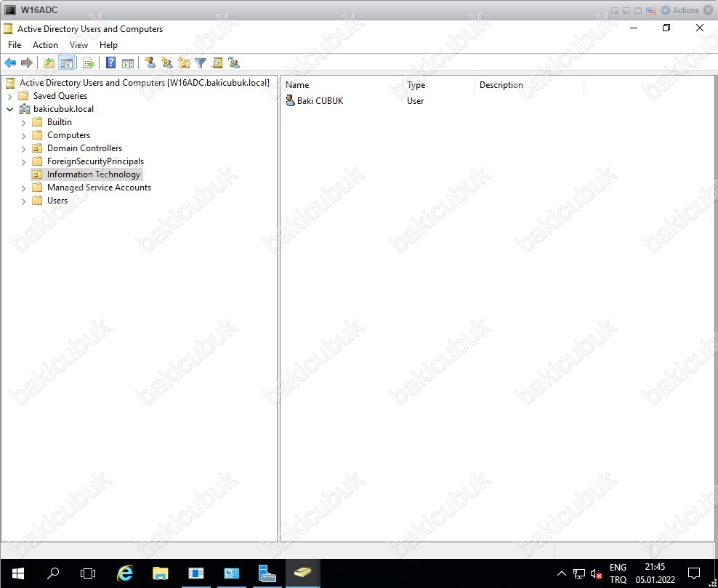Screen dimensions: 718x588
Task: Open taskbar search magnifier
Action: (x=53, y=573)
